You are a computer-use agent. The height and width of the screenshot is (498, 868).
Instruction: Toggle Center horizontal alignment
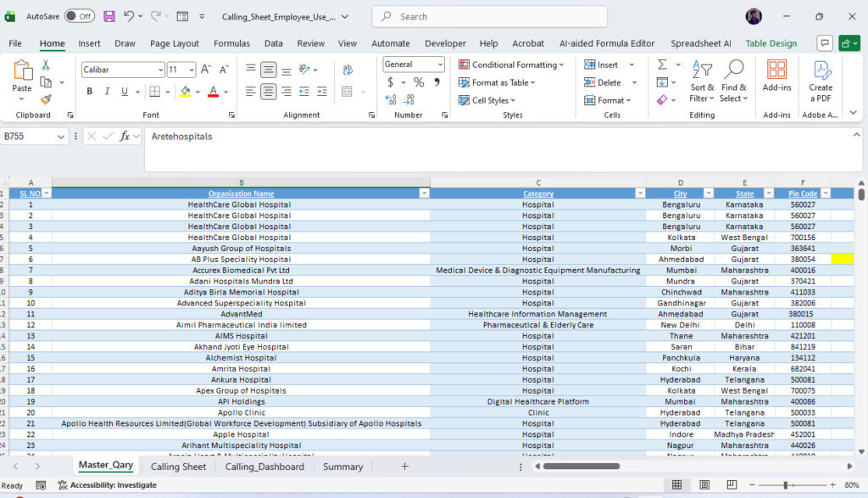pos(269,92)
